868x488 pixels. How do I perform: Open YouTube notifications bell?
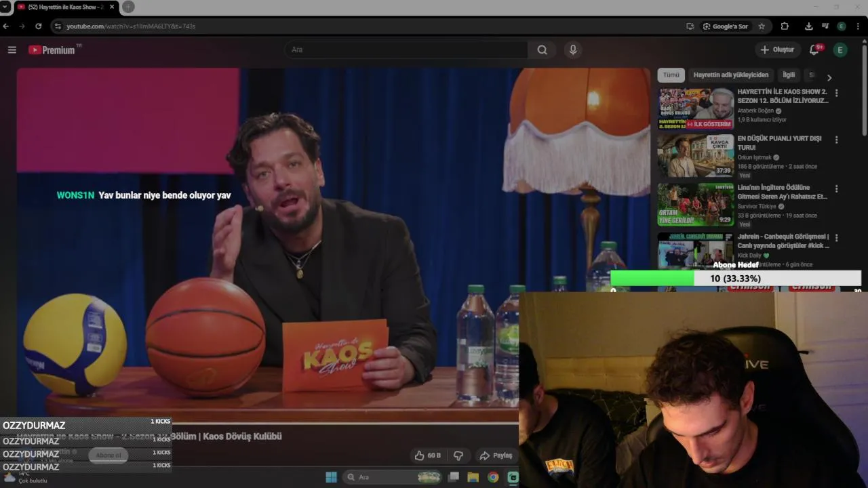pyautogui.click(x=815, y=49)
